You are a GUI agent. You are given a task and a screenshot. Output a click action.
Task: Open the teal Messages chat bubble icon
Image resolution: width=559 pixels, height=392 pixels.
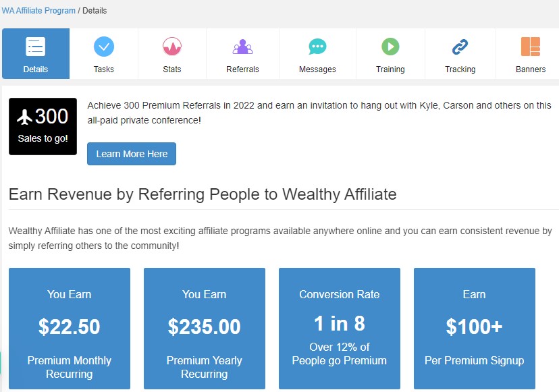coord(317,47)
